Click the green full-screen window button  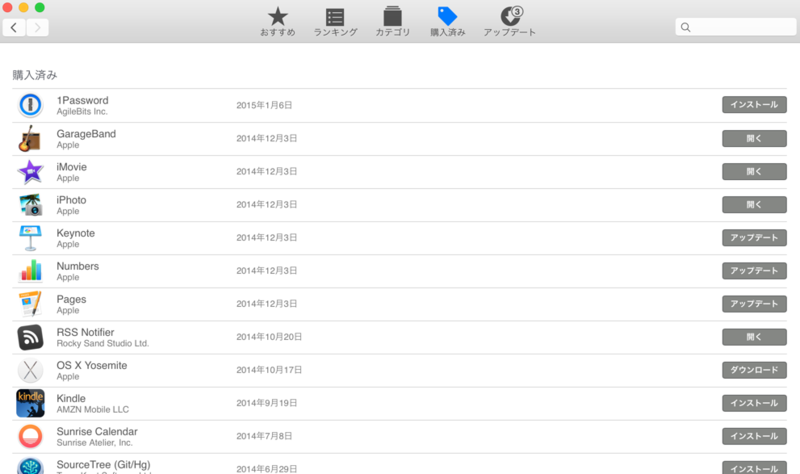(x=40, y=8)
